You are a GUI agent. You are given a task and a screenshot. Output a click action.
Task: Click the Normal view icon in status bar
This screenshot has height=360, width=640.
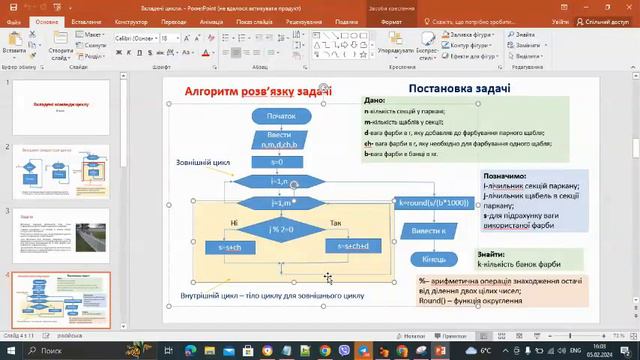pyautogui.click(x=484, y=336)
